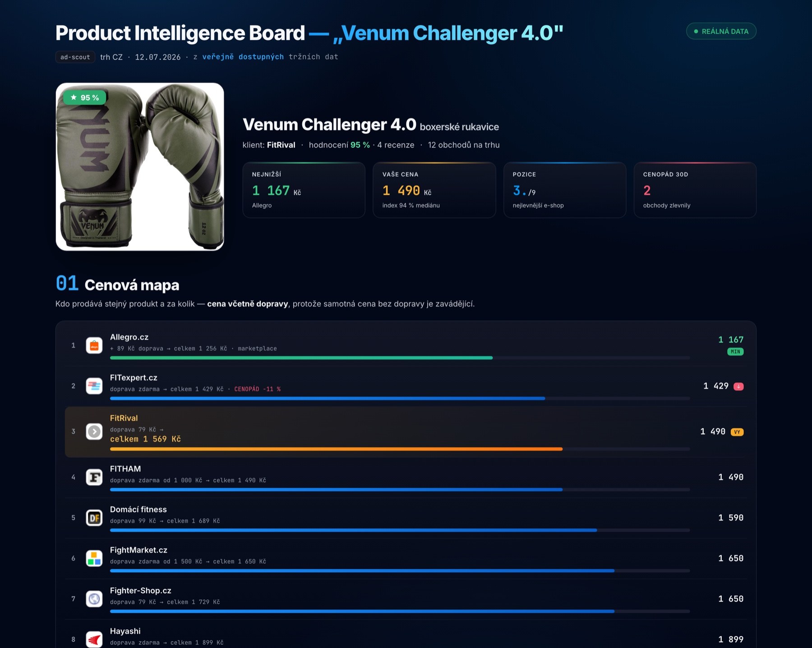Click the FightMarket.cz shop name
This screenshot has height=648, width=812.
click(138, 550)
